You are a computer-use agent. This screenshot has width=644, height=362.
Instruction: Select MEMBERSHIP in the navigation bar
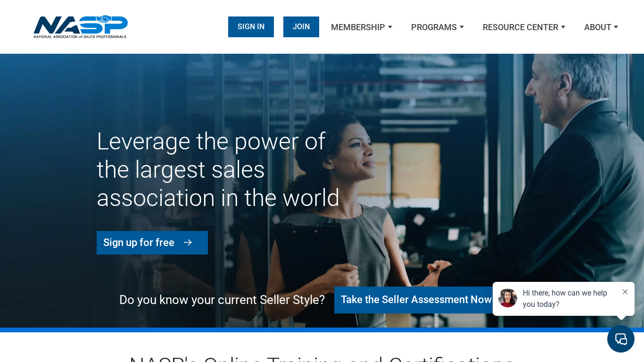pyautogui.click(x=358, y=27)
